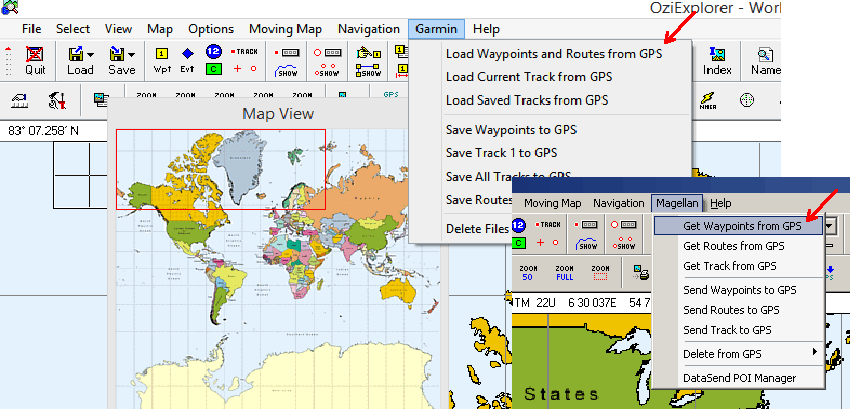Click the red circles SHOW icon in Garmin window
The height and width of the screenshot is (409, 850).
pos(326,70)
